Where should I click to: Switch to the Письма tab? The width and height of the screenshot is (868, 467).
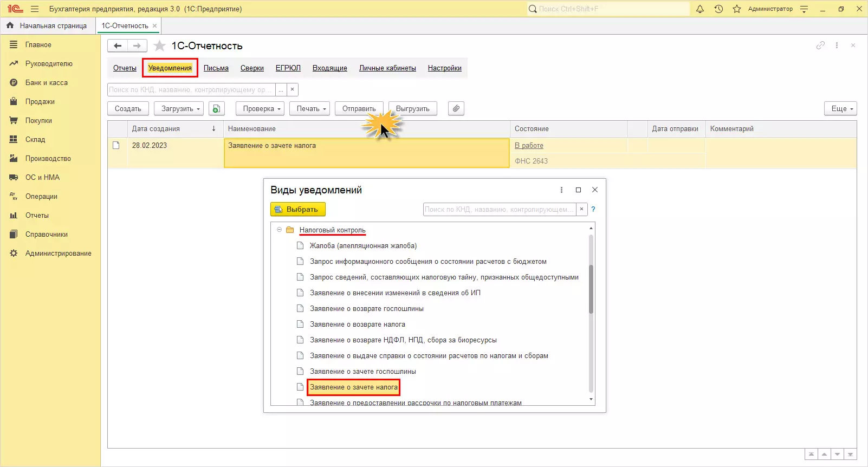pos(216,68)
